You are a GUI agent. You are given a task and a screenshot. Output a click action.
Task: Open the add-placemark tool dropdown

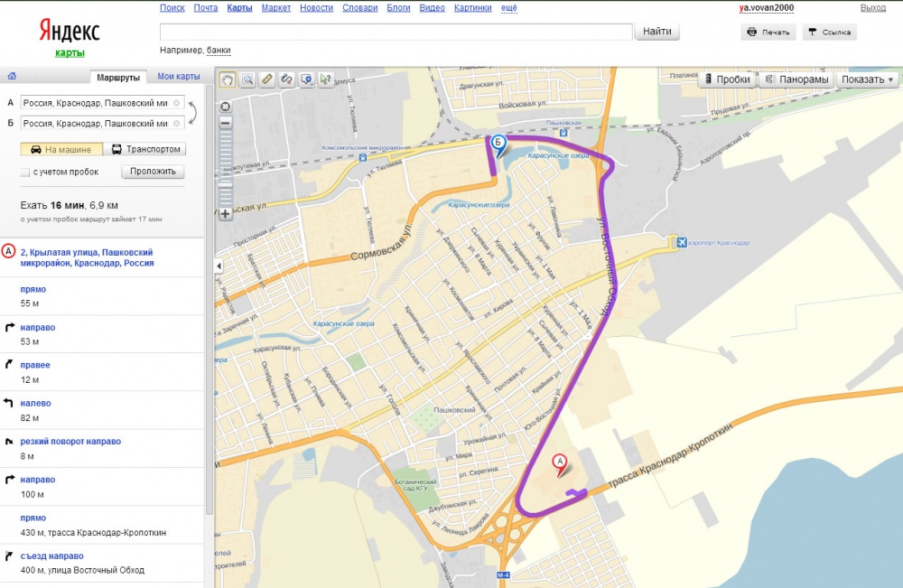(306, 79)
